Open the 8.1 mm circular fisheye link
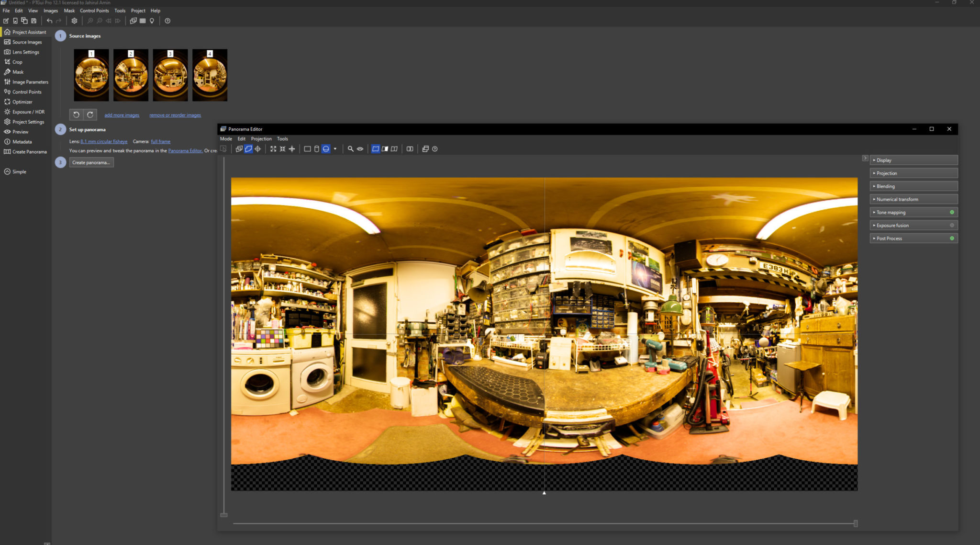The image size is (980, 545). click(103, 141)
